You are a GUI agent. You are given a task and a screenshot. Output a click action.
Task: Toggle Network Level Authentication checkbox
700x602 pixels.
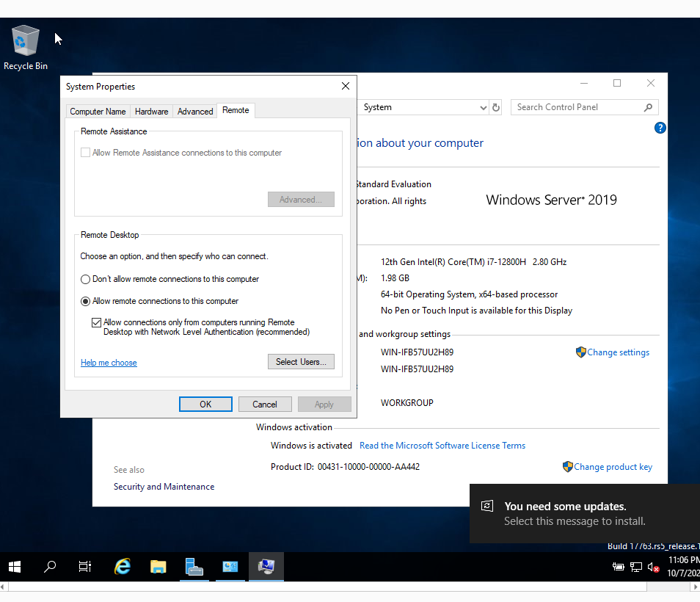coord(96,322)
